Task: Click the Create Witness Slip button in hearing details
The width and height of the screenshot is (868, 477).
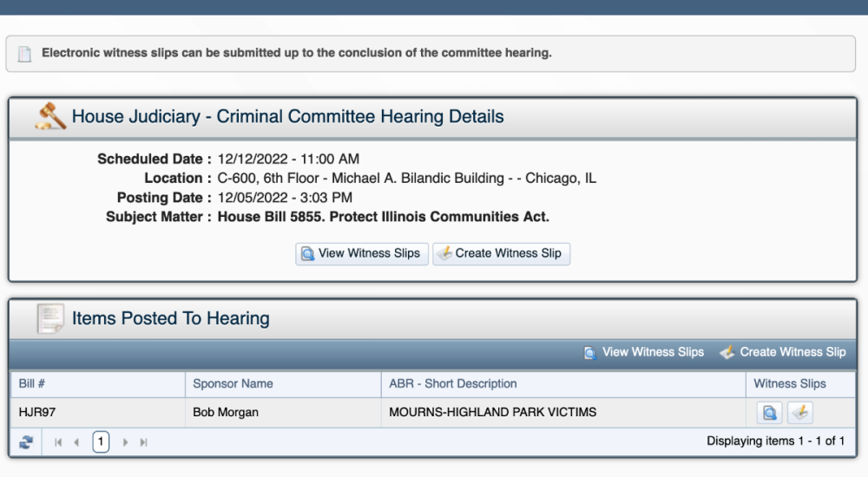Action: pos(501,254)
